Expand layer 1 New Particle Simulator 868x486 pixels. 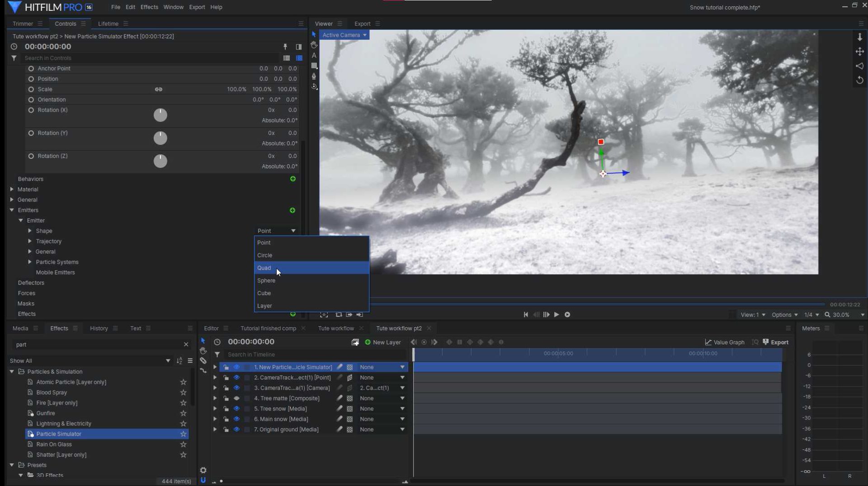pyautogui.click(x=215, y=367)
